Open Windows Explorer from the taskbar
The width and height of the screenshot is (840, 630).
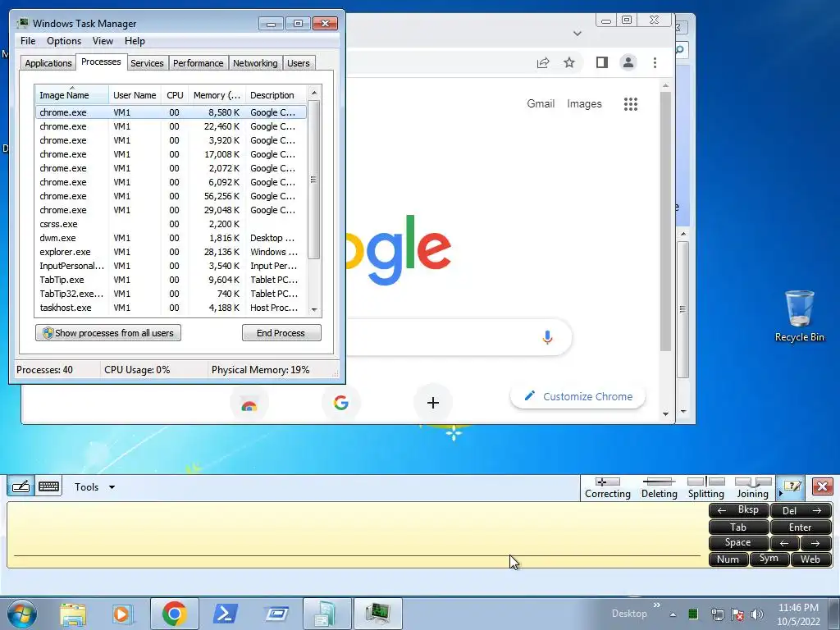(x=73, y=614)
